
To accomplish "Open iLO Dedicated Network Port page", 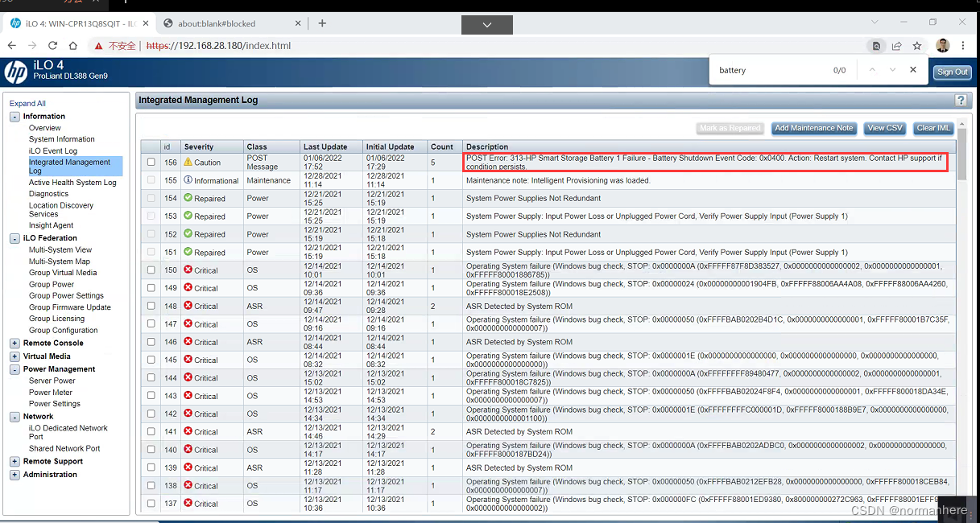I will pos(68,433).
